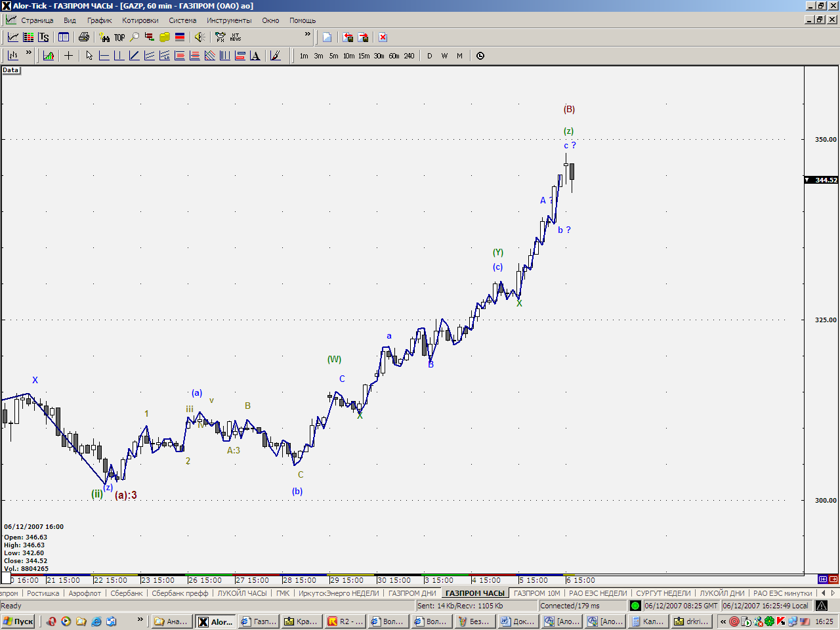Select the crosshair cursor tool

click(x=68, y=56)
